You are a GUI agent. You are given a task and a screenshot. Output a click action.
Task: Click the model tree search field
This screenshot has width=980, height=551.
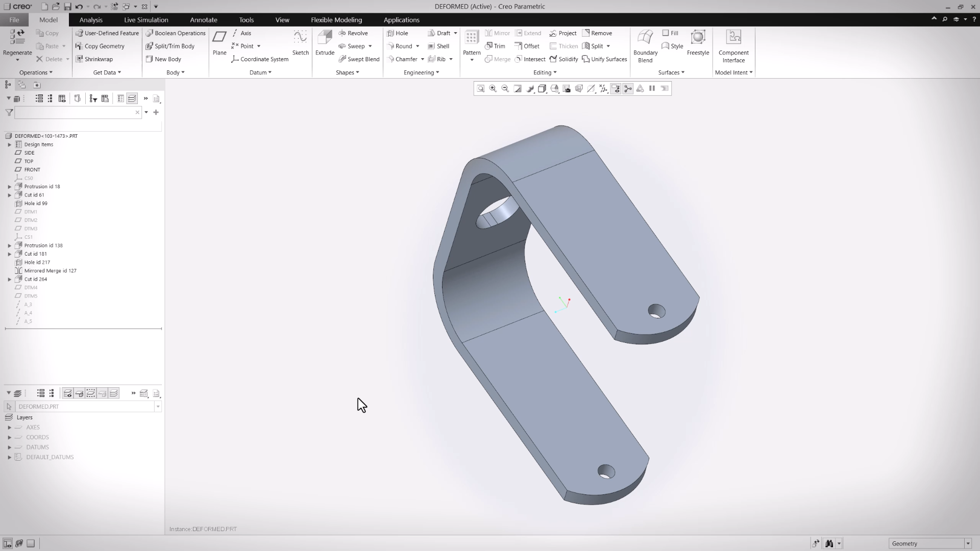pyautogui.click(x=77, y=112)
